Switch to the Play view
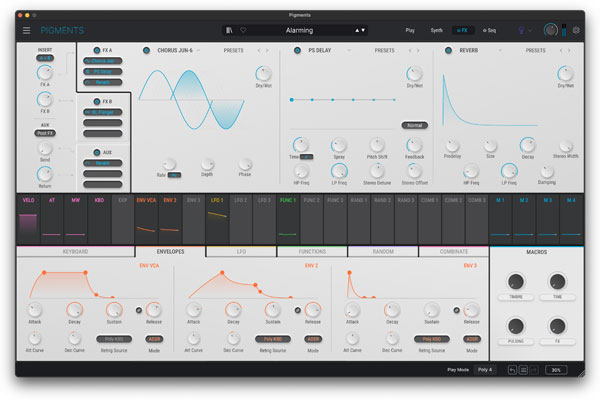This screenshot has height=400, width=600. coord(410,30)
